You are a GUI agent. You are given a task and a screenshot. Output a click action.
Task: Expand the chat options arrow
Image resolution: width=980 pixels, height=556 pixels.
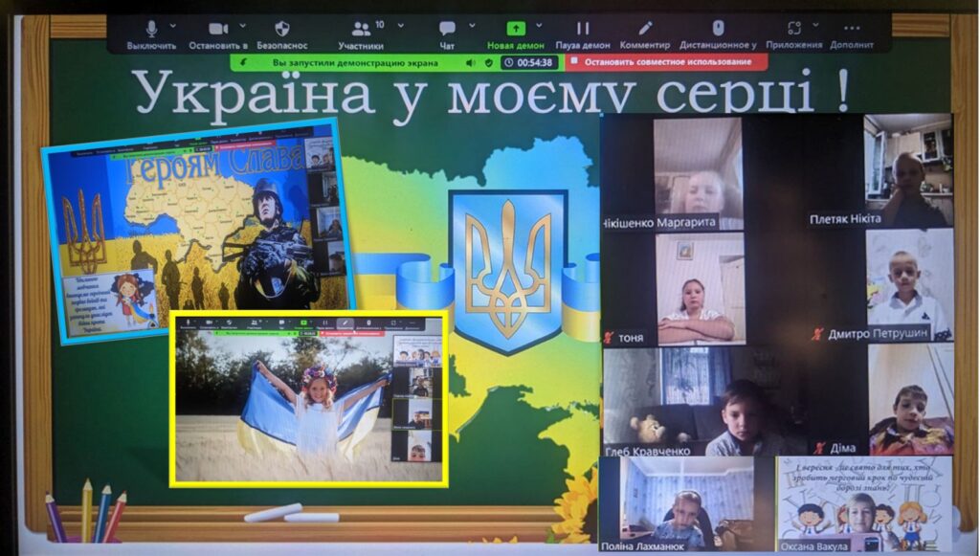(x=472, y=26)
